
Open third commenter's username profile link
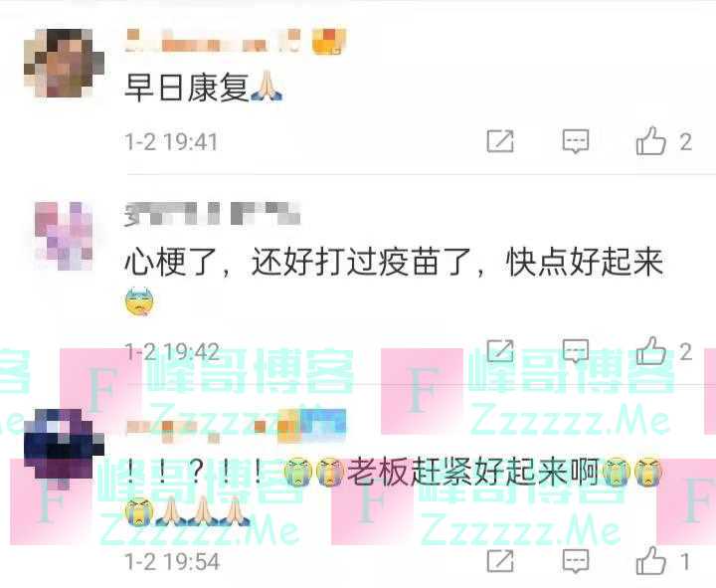pyautogui.click(x=236, y=426)
